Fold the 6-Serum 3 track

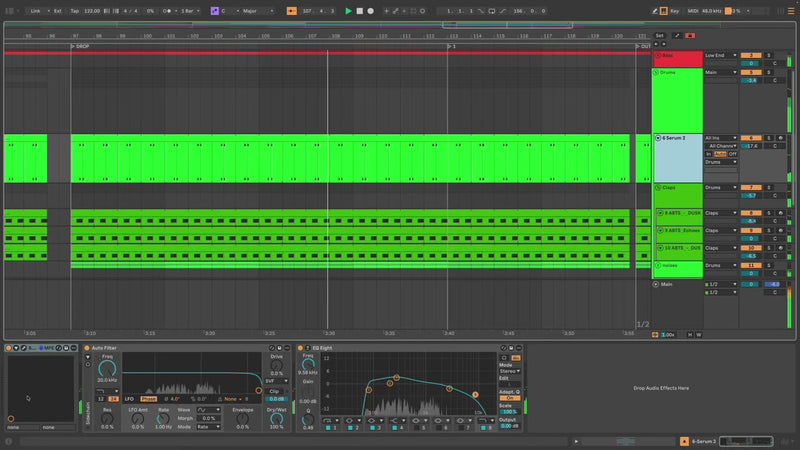pos(658,138)
